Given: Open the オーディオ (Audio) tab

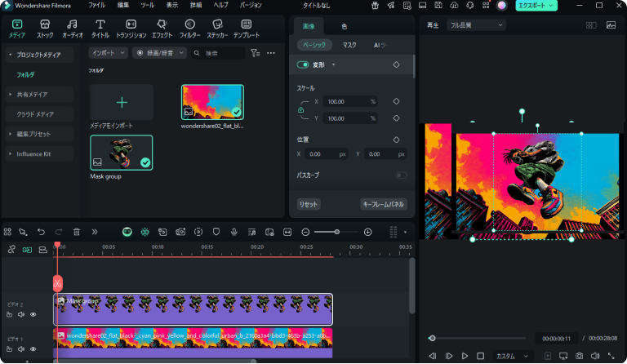Looking at the screenshot, I should (73, 29).
